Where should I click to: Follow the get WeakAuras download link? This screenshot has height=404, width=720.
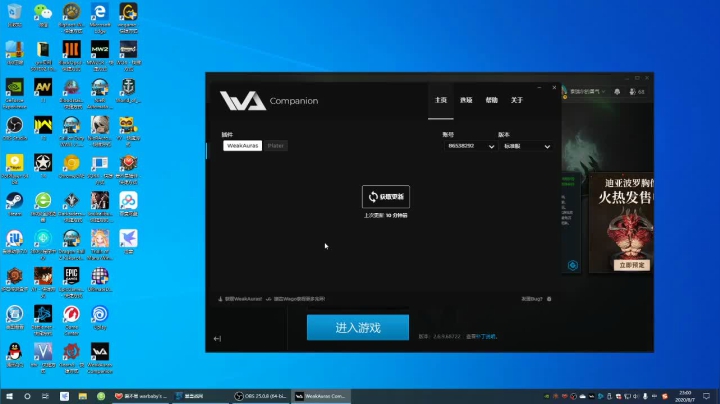pyautogui.click(x=240, y=299)
